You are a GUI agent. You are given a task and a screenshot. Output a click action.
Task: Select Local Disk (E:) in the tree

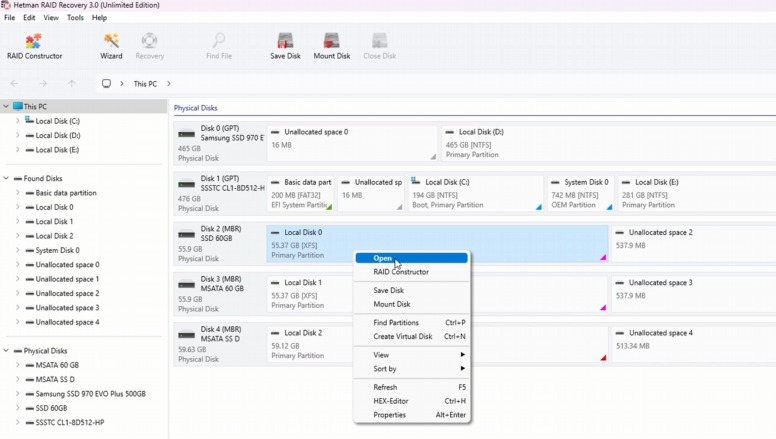pos(57,149)
